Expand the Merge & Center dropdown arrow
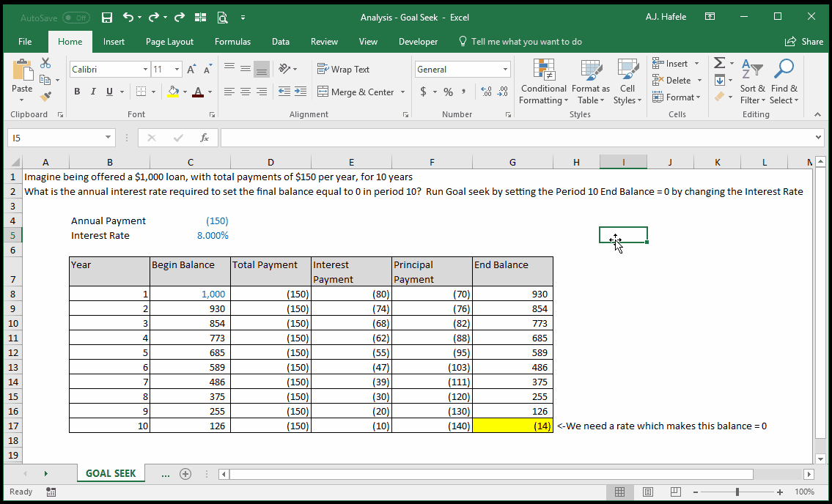This screenshot has height=504, width=832. click(x=402, y=92)
